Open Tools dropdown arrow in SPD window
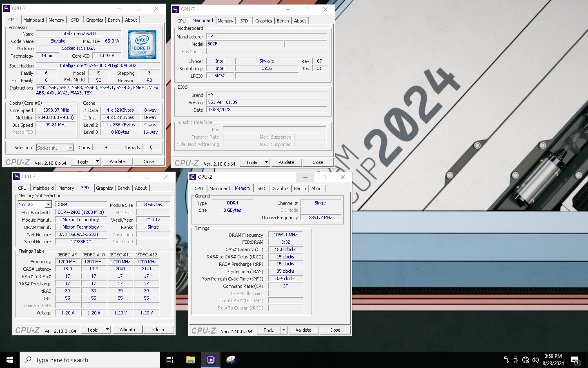Image resolution: width=588 pixels, height=368 pixels. pos(107,330)
